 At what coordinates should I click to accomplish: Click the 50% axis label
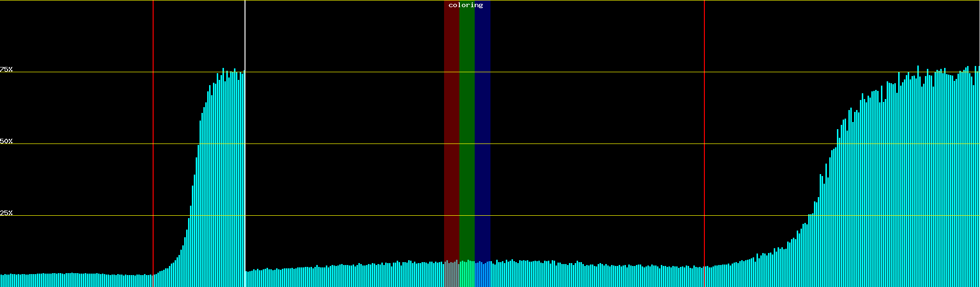(6, 141)
